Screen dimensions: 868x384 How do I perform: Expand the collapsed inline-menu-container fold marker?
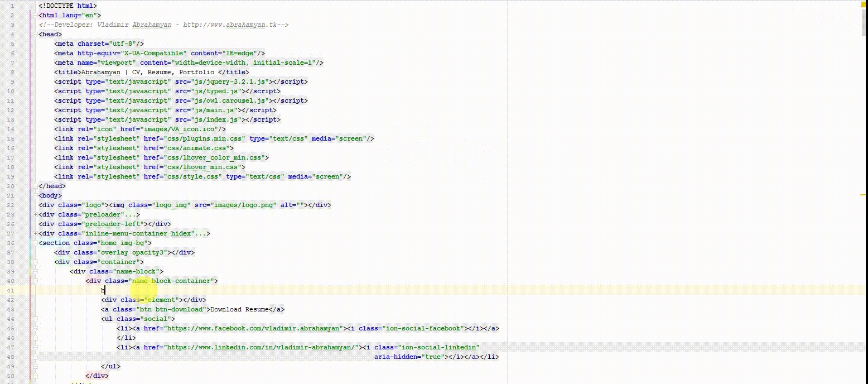pos(35,233)
